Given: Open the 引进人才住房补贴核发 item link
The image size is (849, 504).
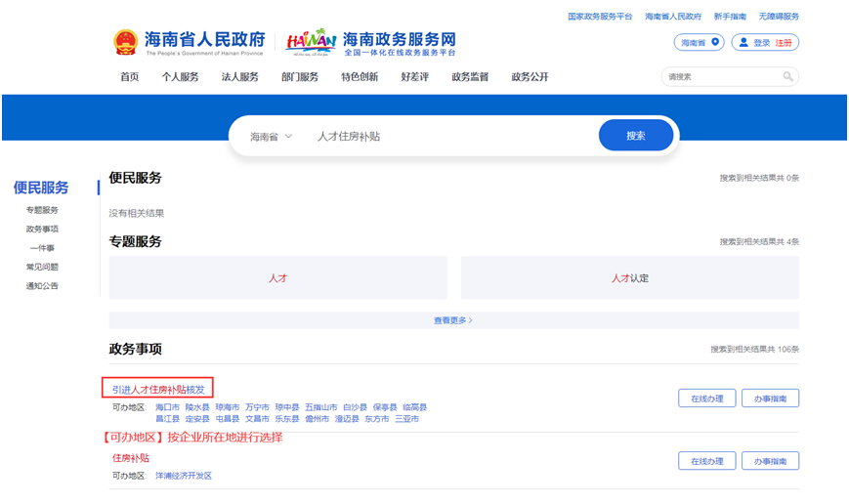Looking at the screenshot, I should [x=158, y=390].
